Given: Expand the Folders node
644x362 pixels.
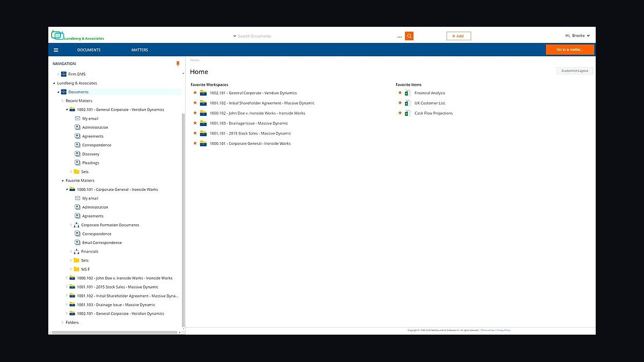Looking at the screenshot, I should (x=62, y=322).
